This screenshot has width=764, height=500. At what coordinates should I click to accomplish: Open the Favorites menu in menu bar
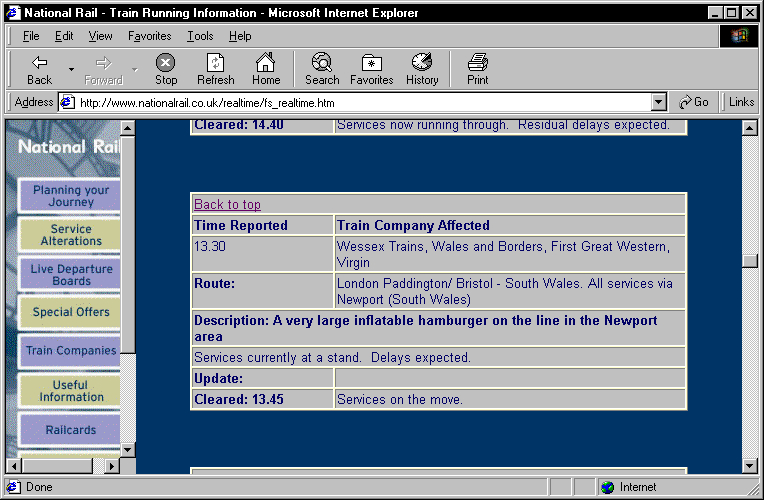150,36
